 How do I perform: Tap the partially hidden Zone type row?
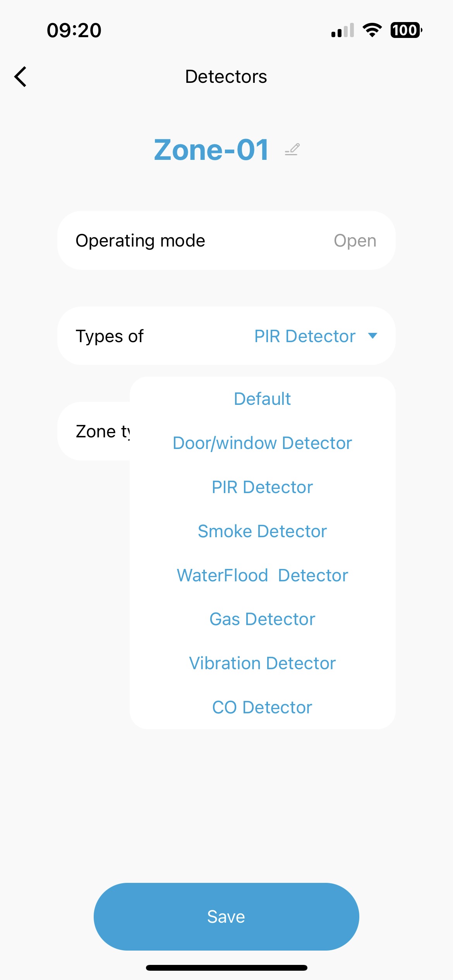click(x=94, y=431)
